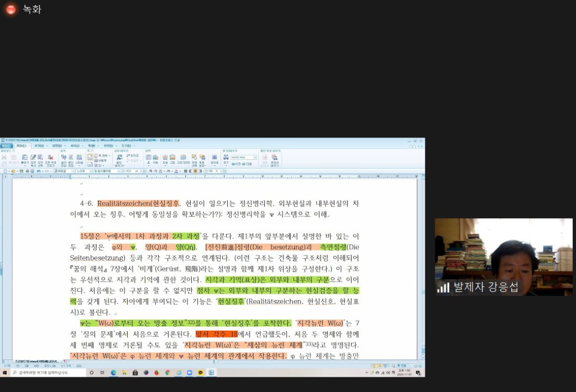
Task: Open the Character Shape (글자 모양) dialog icon
Action: (63, 159)
